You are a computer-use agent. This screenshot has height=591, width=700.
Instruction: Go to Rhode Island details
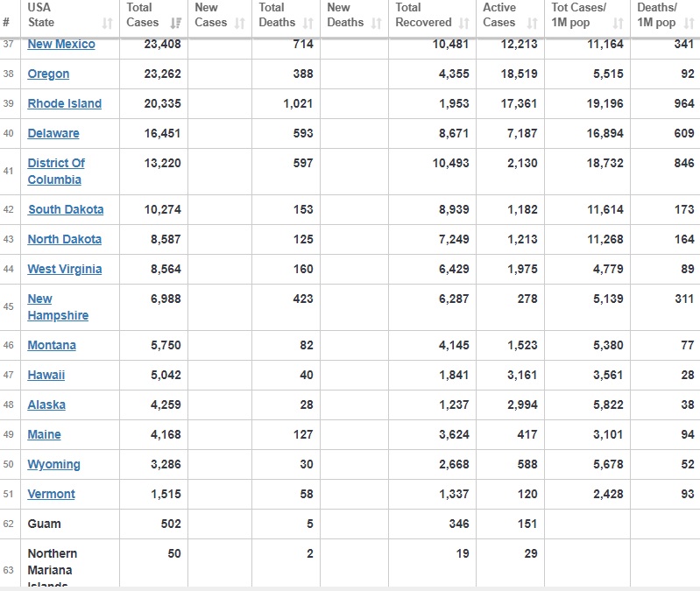64,104
